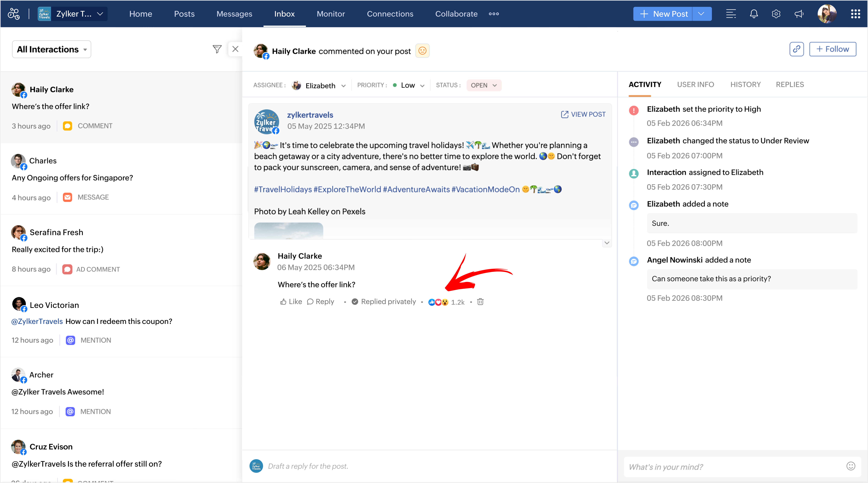Delete Haily Clarke's comment with trash icon

point(480,302)
